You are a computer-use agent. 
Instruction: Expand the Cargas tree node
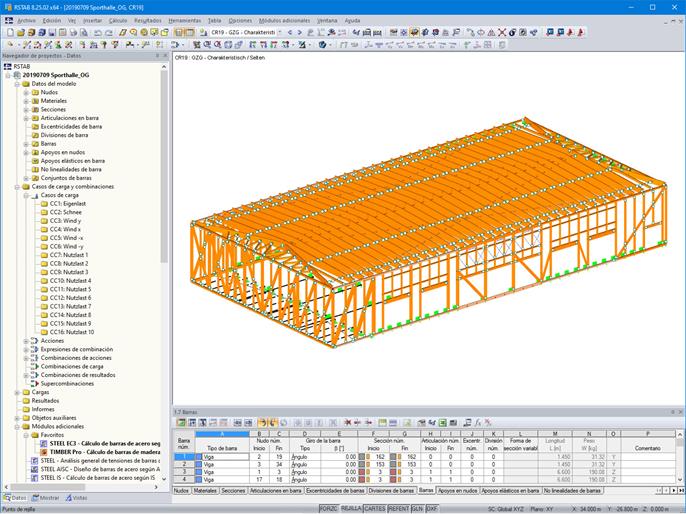coord(18,392)
